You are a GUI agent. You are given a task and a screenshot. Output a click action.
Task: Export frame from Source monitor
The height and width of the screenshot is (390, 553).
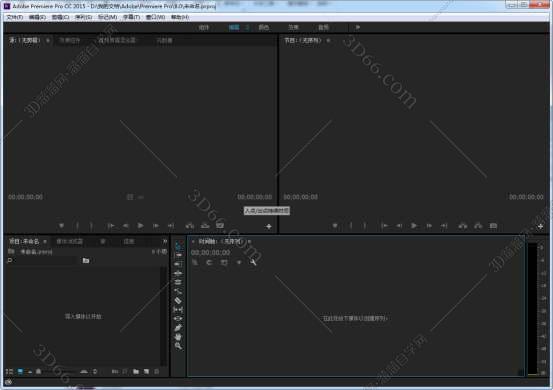[x=220, y=226]
